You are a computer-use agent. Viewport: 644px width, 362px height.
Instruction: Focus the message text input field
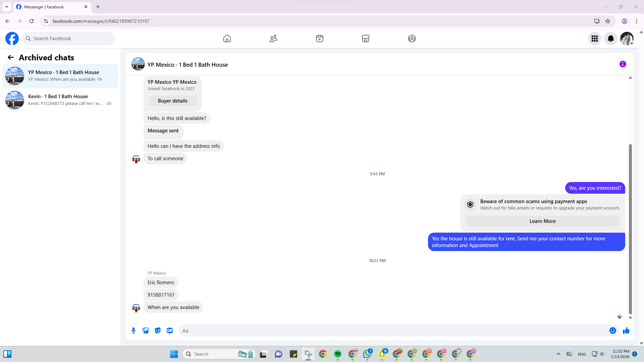coord(392,330)
